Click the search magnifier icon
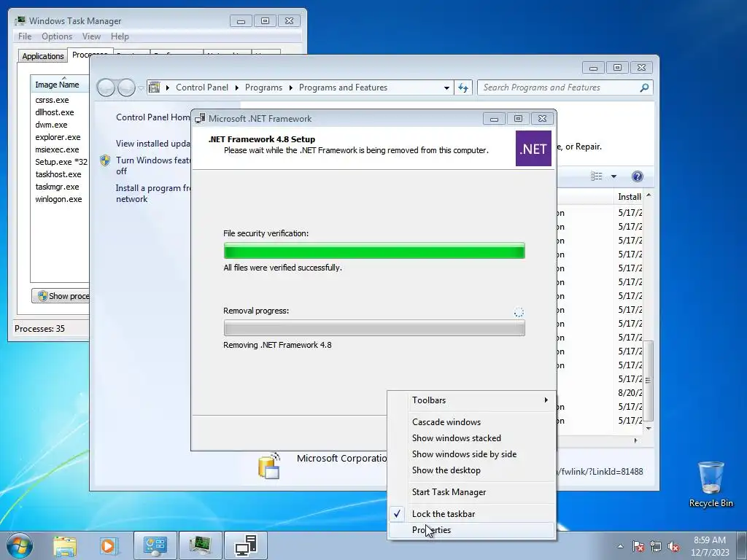747x560 pixels. pos(644,87)
